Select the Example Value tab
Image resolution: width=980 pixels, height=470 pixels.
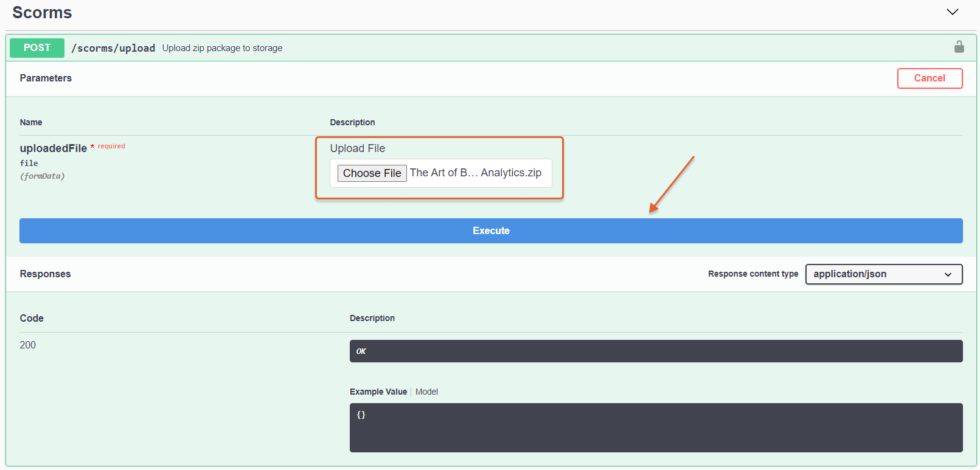click(378, 392)
